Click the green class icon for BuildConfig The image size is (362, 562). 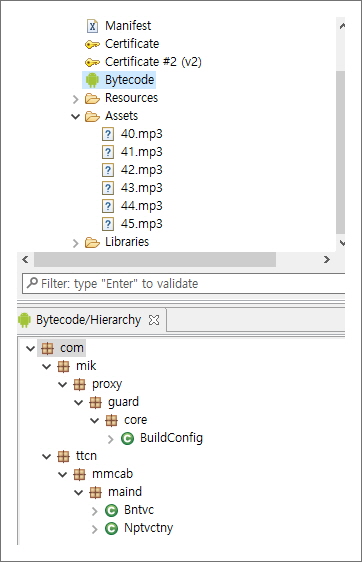[x=127, y=438]
